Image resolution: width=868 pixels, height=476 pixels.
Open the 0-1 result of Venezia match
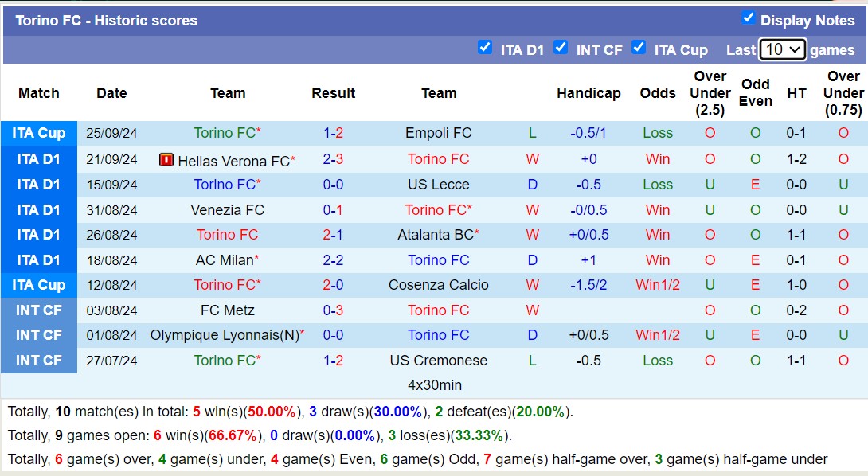point(333,210)
